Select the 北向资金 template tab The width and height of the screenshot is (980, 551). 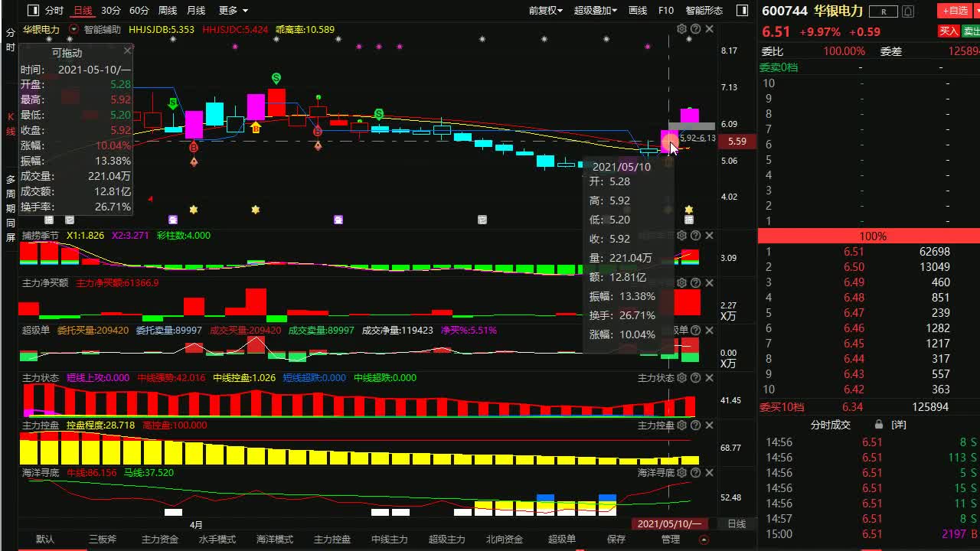(x=505, y=540)
